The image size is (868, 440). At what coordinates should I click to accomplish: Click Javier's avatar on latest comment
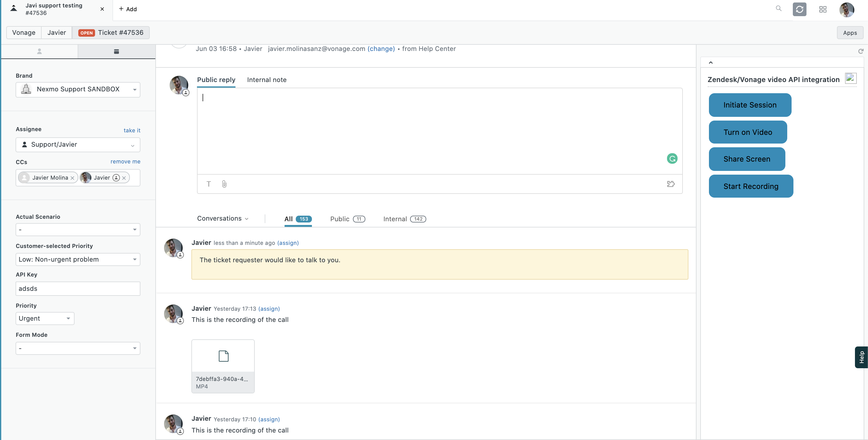tap(173, 248)
